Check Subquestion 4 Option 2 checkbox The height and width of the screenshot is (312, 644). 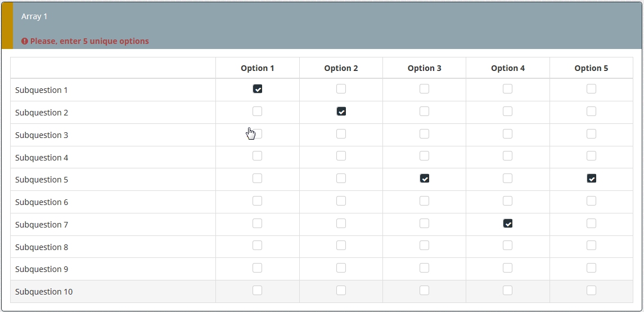coord(341,156)
